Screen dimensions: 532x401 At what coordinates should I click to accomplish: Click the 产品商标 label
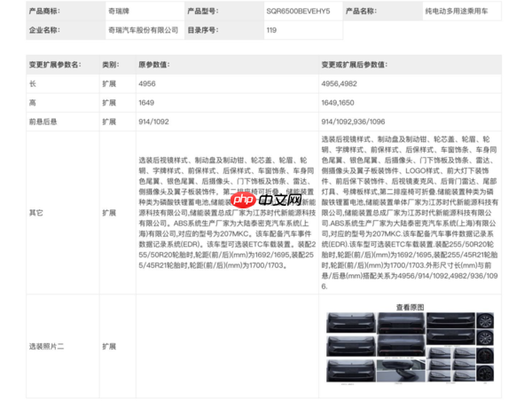44,12
